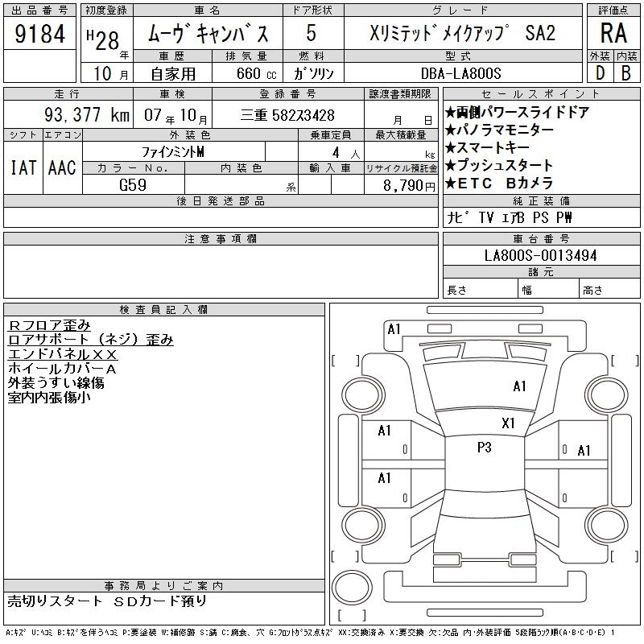Select sales point ETC Bカメラ

tap(499, 184)
